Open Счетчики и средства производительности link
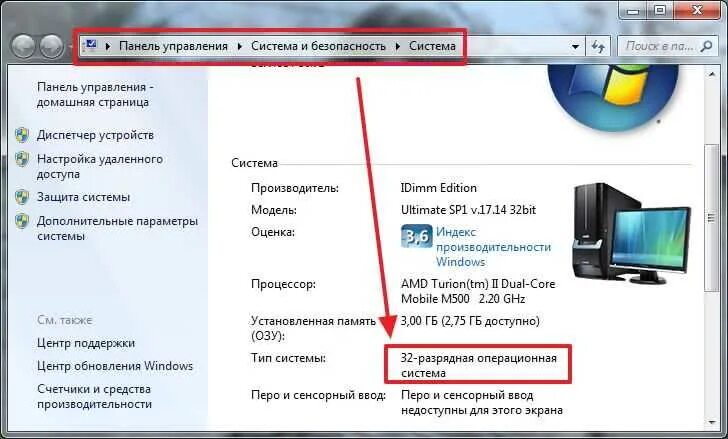 tap(94, 396)
